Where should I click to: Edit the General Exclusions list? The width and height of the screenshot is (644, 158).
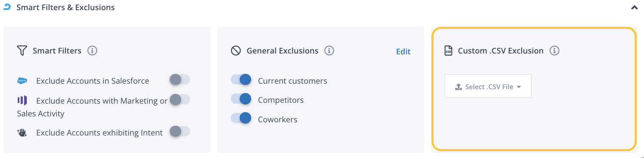tap(403, 51)
